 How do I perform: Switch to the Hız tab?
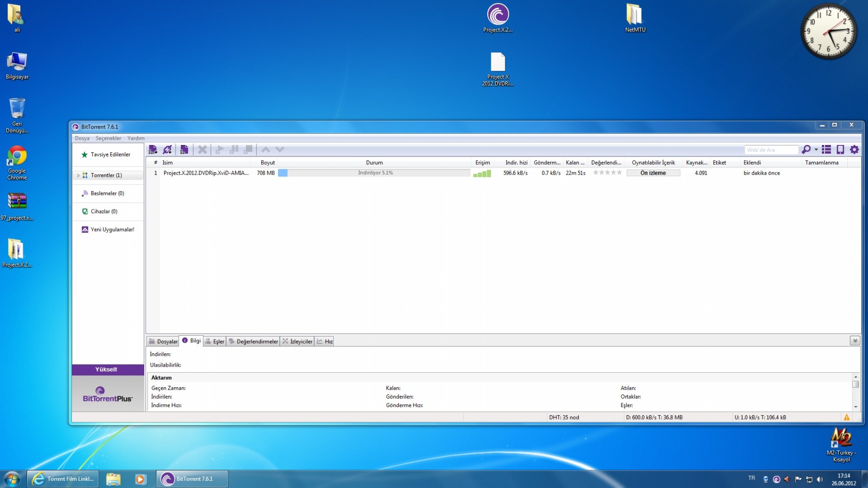(x=325, y=341)
